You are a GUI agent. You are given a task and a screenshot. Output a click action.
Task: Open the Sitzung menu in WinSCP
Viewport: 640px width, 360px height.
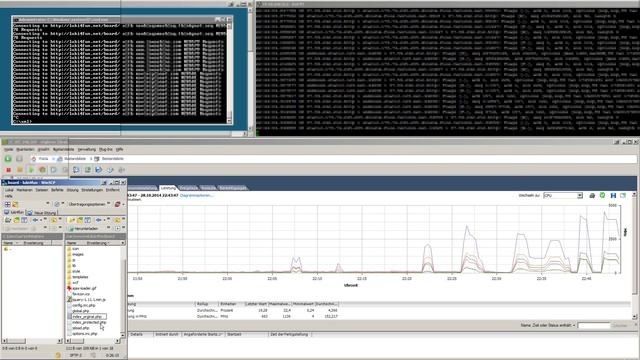pyautogui.click(x=72, y=190)
